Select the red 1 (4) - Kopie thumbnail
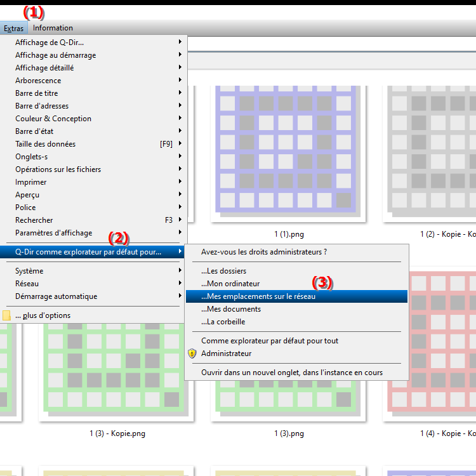476x476 pixels. [442, 343]
